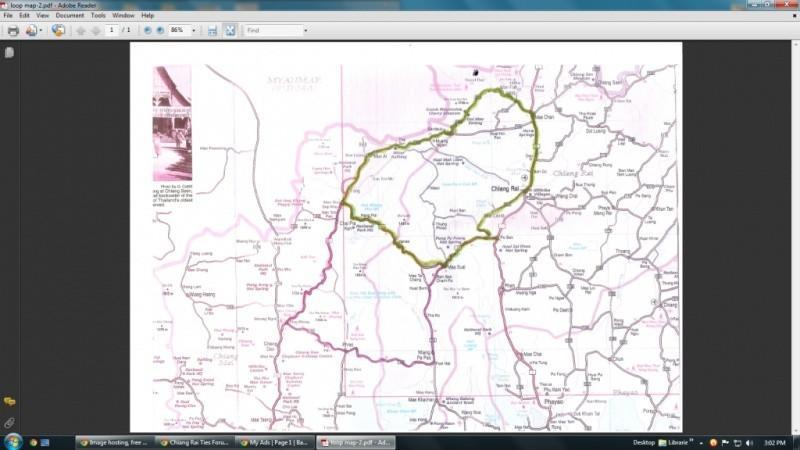Click into the Find search box
Image resolution: width=800 pixels, height=450 pixels.
pos(273,31)
